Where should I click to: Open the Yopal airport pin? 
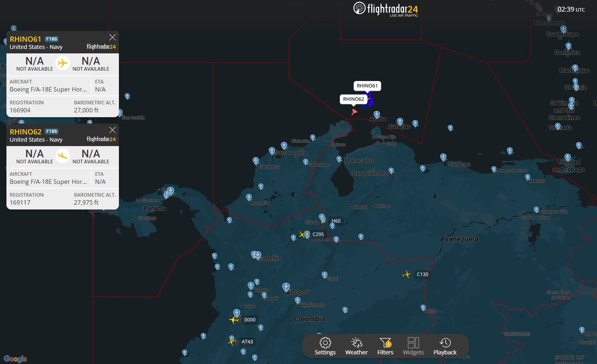click(324, 274)
